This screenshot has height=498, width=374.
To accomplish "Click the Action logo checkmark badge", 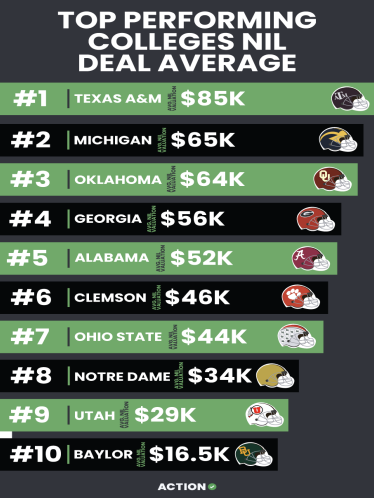I will pyautogui.click(x=212, y=487).
